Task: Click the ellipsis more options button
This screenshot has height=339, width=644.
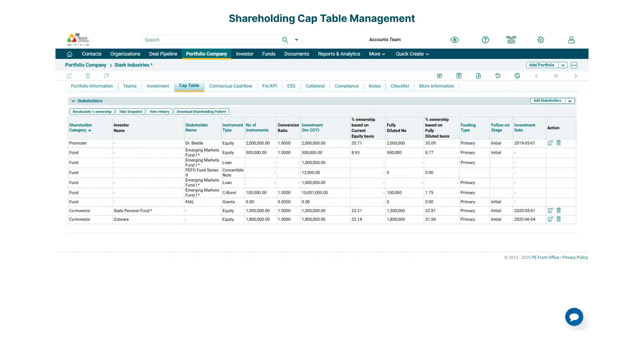Action: pyautogui.click(x=574, y=65)
